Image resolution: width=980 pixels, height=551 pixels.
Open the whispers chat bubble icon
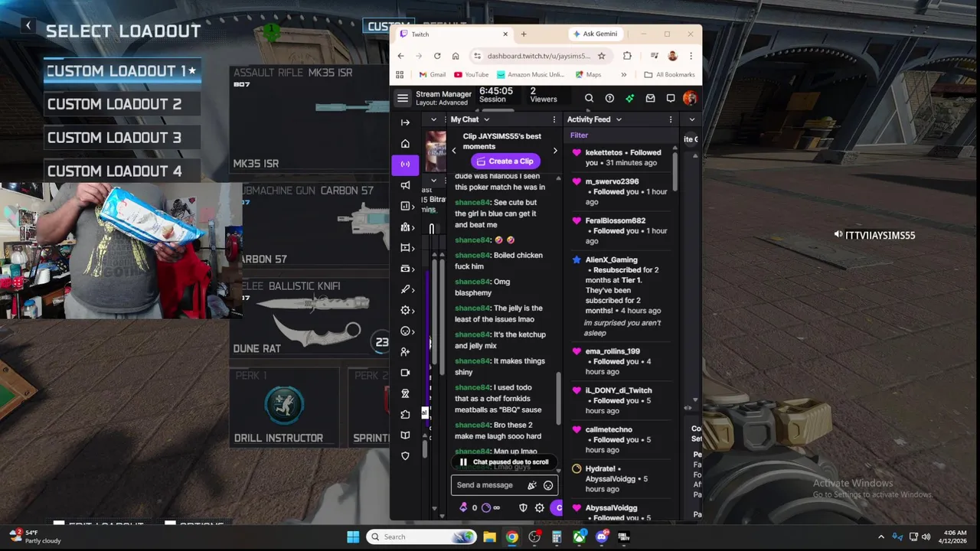pos(671,98)
